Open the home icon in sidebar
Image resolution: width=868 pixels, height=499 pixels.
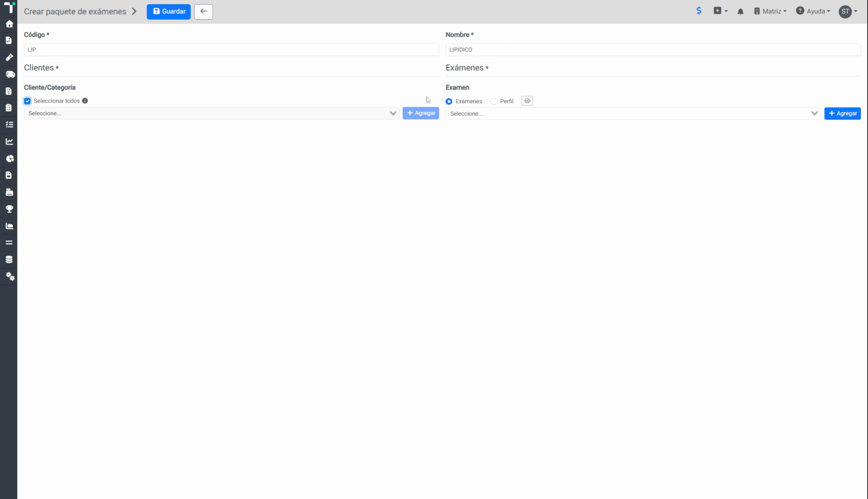[9, 24]
